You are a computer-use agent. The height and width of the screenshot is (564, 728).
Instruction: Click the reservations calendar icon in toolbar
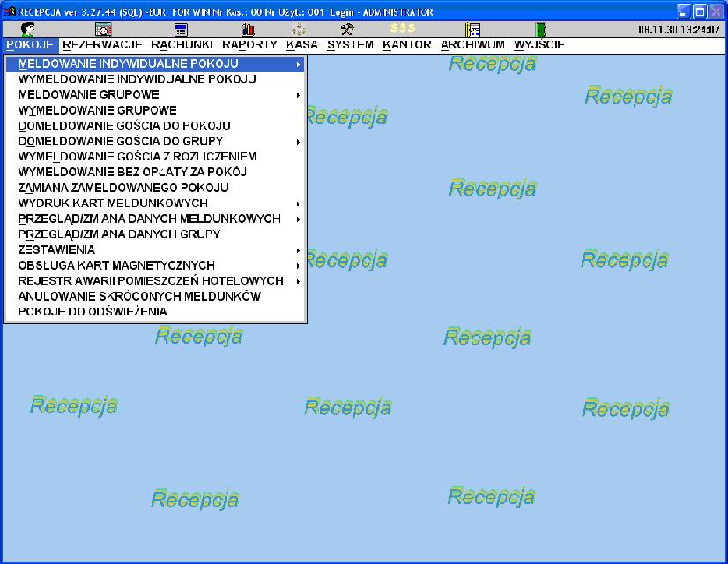click(103, 29)
